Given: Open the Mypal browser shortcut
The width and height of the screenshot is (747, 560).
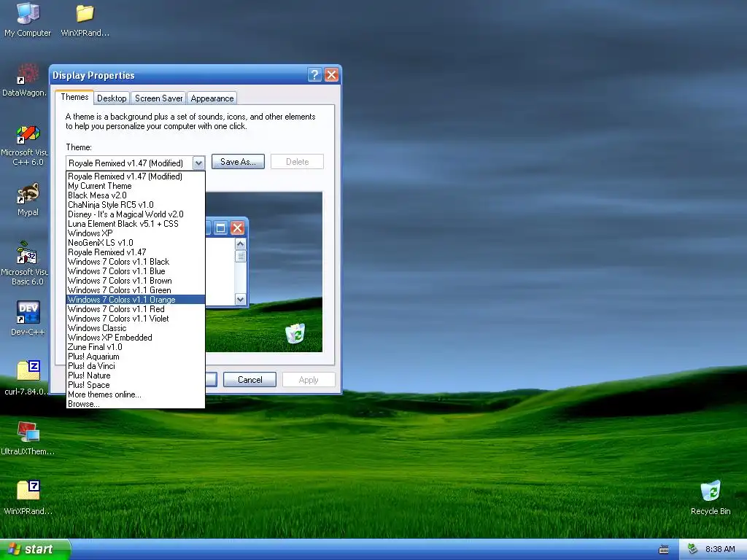Looking at the screenshot, I should coord(28,199).
